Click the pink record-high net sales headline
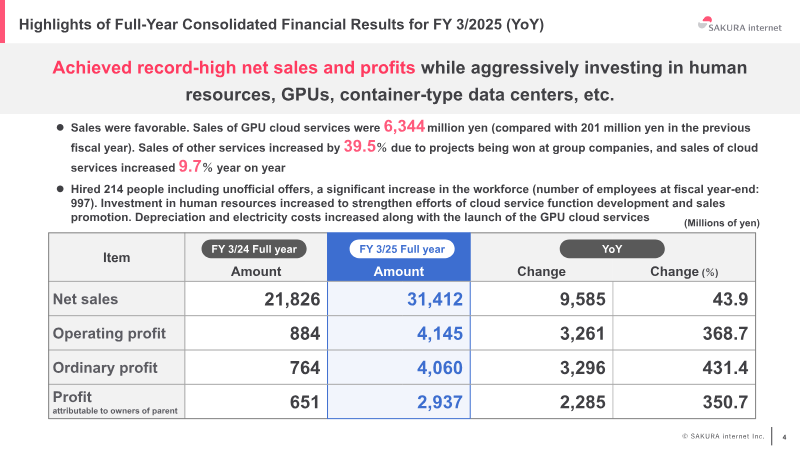The image size is (800, 450). 234,68
